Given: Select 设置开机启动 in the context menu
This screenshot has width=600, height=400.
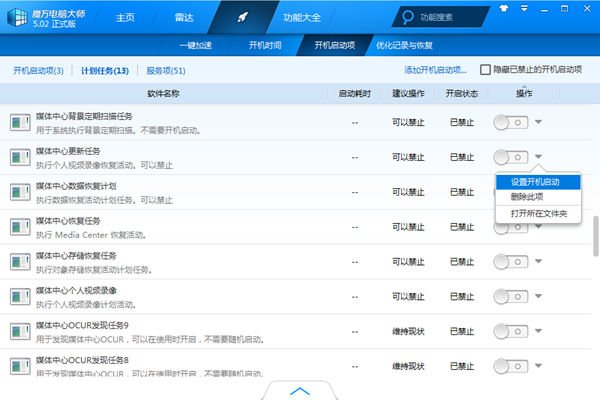Looking at the screenshot, I should 535,181.
